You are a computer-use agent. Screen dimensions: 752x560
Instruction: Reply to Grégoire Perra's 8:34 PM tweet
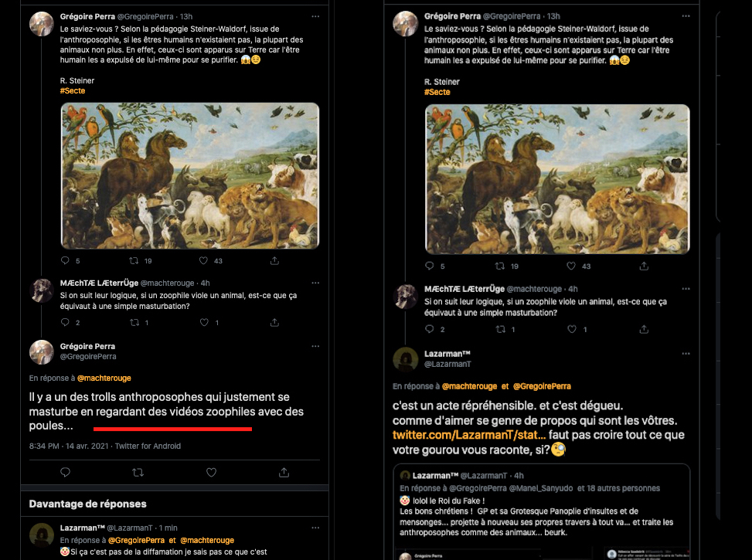[x=65, y=471]
